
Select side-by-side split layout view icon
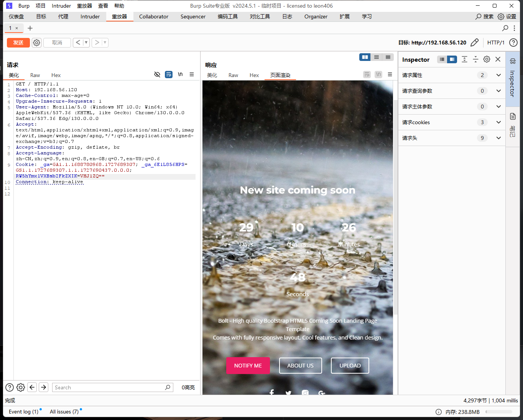tap(365, 57)
